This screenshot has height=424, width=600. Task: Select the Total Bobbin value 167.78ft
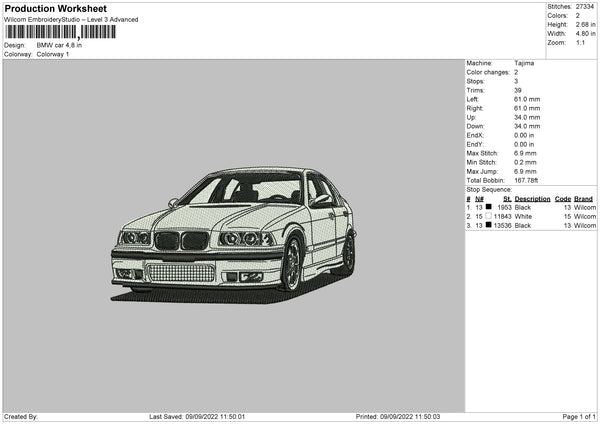pyautogui.click(x=528, y=178)
